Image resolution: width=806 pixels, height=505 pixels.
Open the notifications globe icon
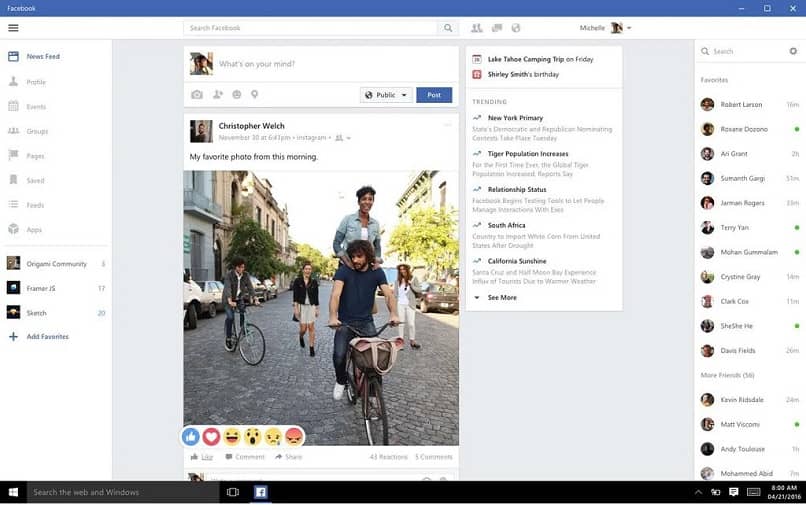[516, 28]
